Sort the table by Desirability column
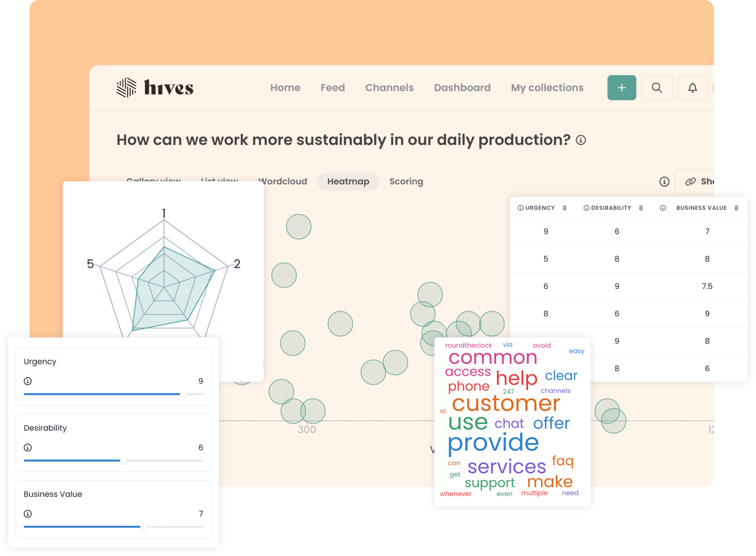Image resolution: width=756 pixels, height=556 pixels. pos(640,208)
